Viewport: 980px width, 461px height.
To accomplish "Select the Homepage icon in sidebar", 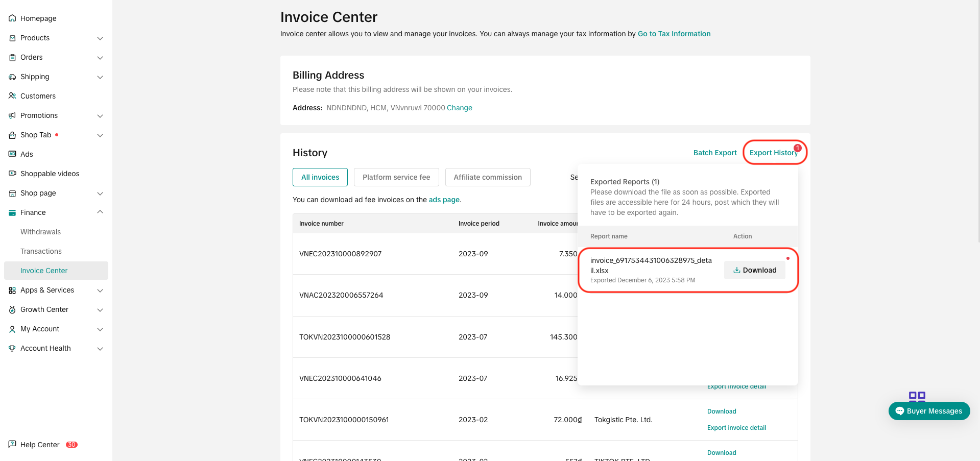I will [x=12, y=18].
